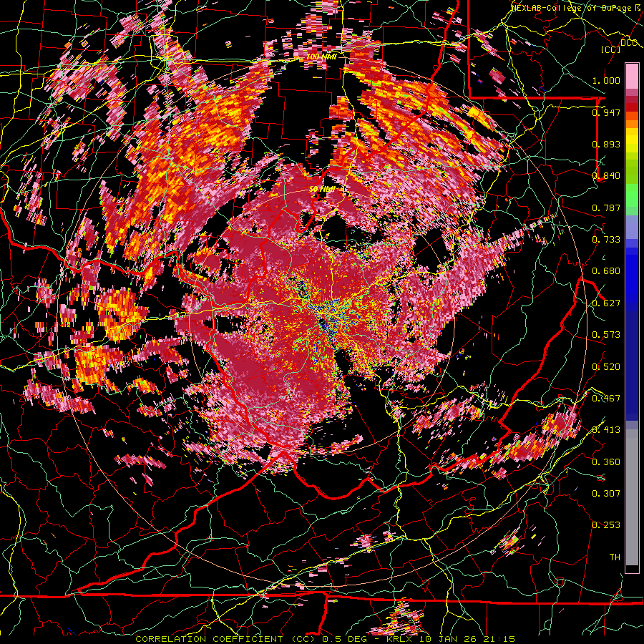The width and height of the screenshot is (644, 644).
Task: Click the KRLX station identifier
Action: [x=401, y=639]
